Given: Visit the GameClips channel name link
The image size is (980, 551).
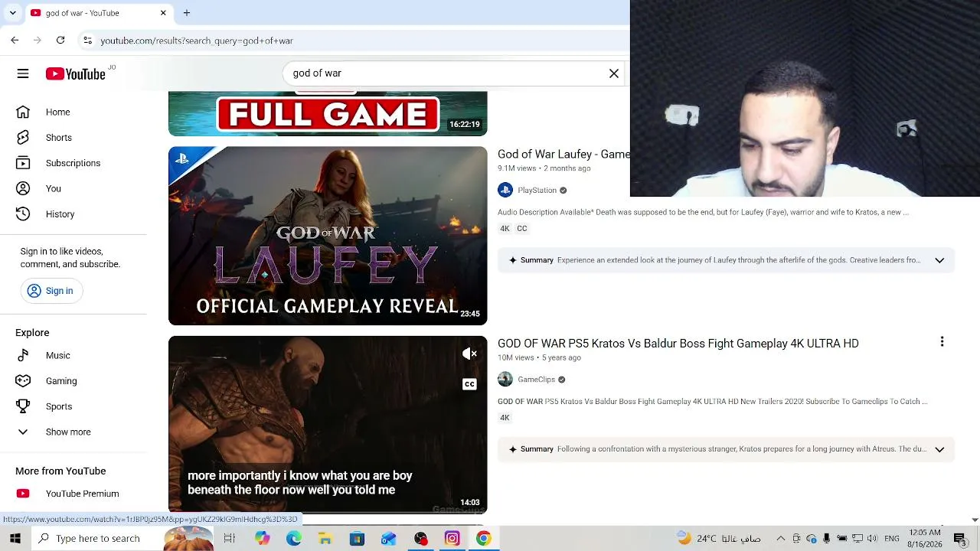Looking at the screenshot, I should pos(536,380).
